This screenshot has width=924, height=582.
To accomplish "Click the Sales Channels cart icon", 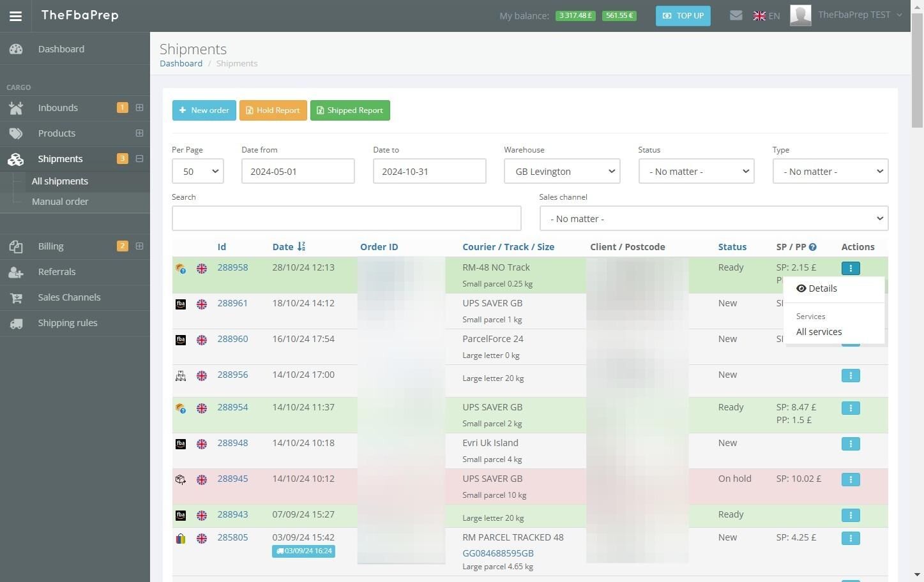I will click(x=16, y=297).
